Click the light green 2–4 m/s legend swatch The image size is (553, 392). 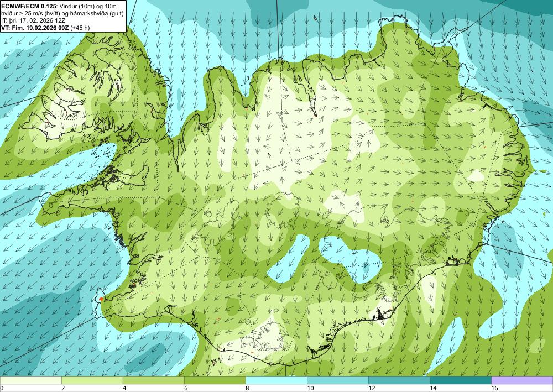point(92,380)
